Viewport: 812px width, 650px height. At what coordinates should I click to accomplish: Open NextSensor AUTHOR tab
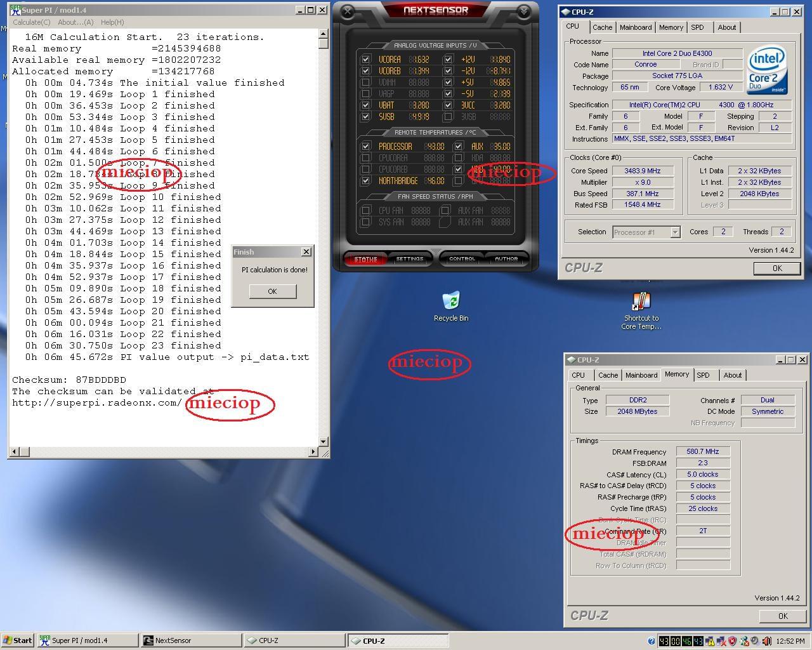click(x=506, y=259)
